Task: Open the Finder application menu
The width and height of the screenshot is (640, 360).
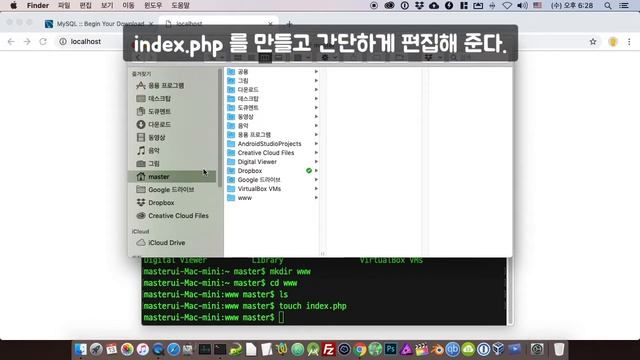Action: click(x=38, y=5)
